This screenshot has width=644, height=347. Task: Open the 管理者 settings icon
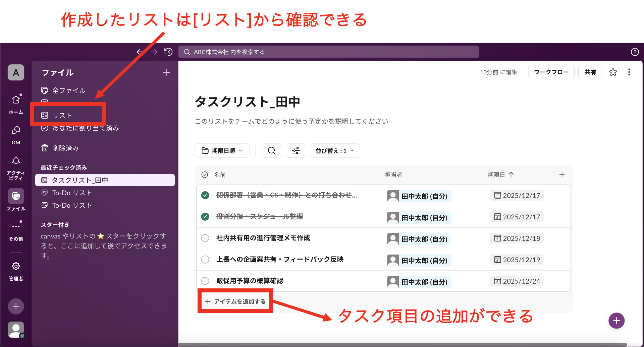(x=15, y=266)
